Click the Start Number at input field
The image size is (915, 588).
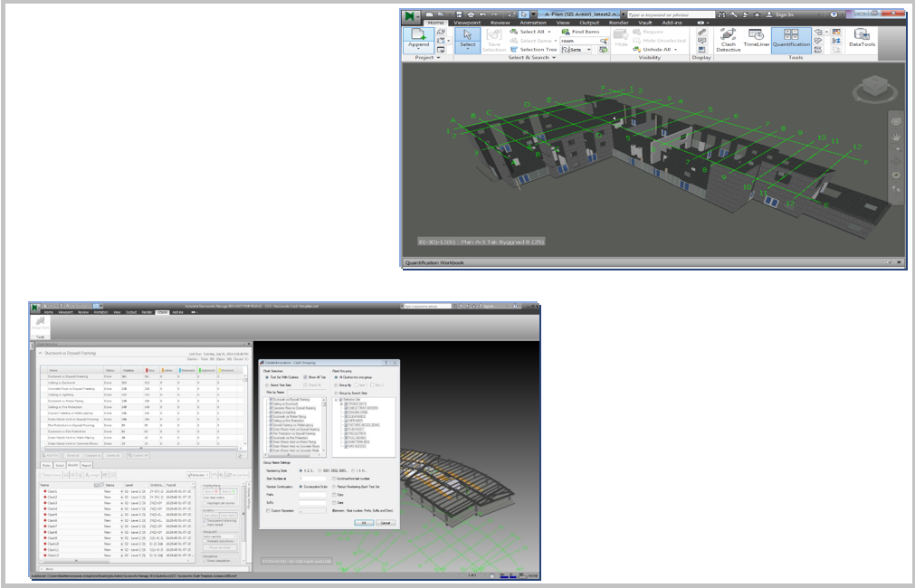click(312, 479)
